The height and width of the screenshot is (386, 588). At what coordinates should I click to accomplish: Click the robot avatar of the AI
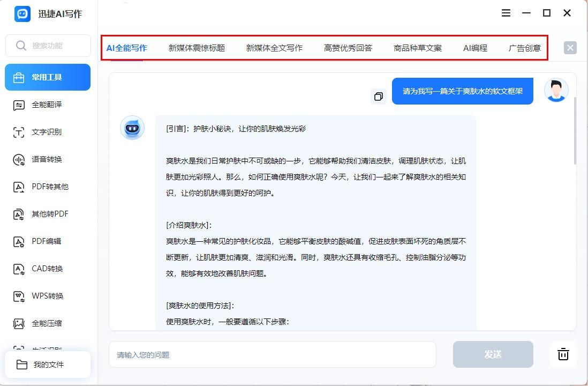pyautogui.click(x=132, y=128)
